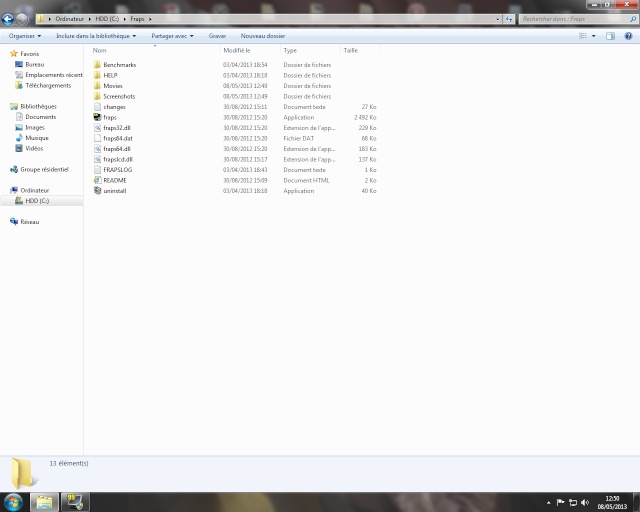
Task: Refresh the folder with the refresh button
Action: point(509,19)
